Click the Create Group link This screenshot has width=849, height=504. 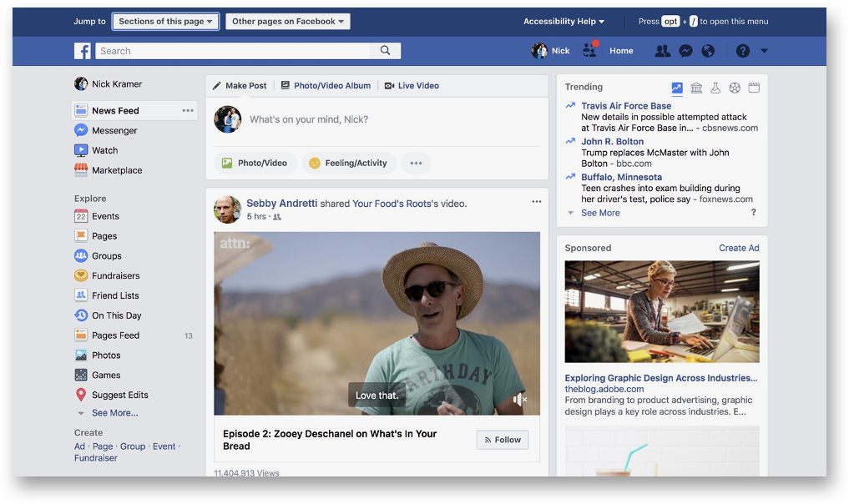pos(133,446)
